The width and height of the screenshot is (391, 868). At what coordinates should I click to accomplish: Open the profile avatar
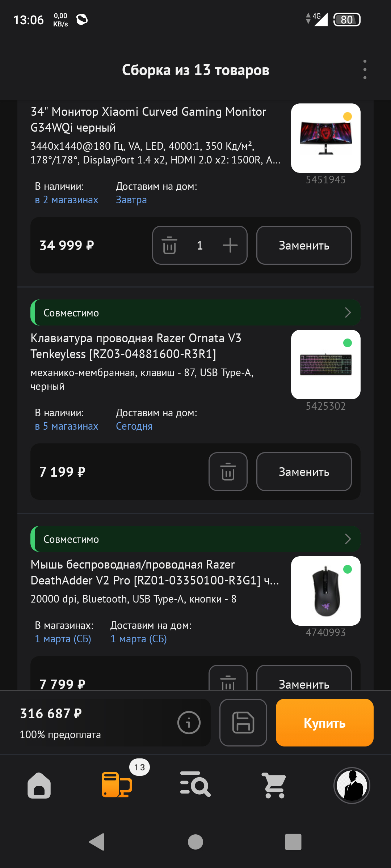click(352, 785)
